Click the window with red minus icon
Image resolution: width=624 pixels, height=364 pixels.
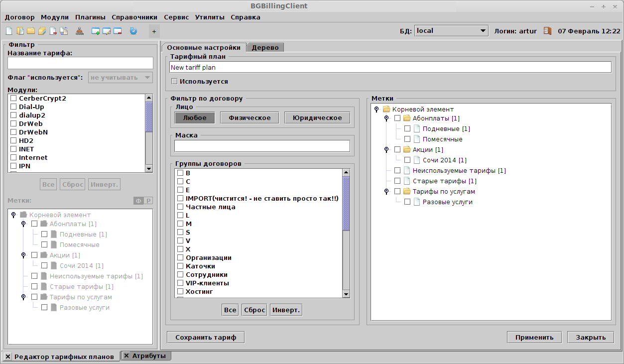point(118,31)
